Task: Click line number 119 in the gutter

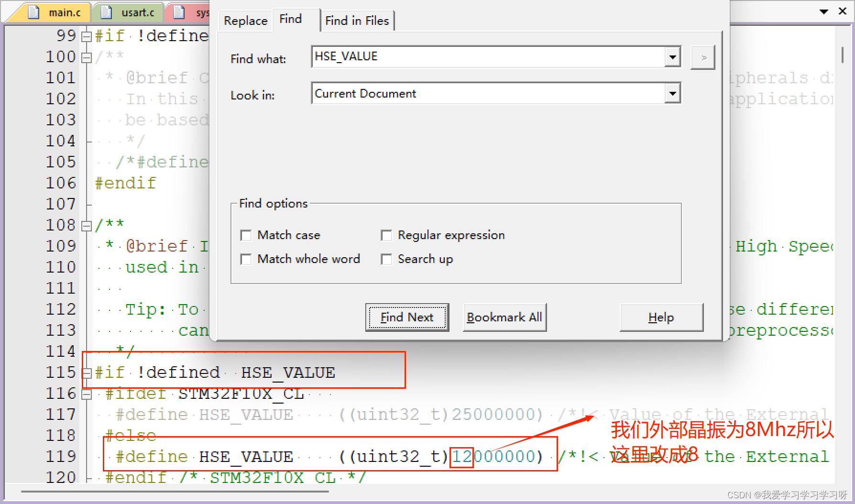Action: tap(61, 457)
